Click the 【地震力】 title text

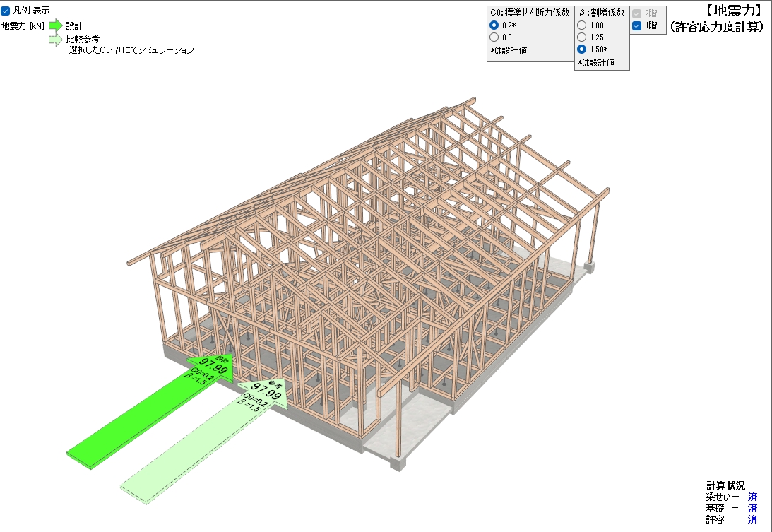click(733, 11)
